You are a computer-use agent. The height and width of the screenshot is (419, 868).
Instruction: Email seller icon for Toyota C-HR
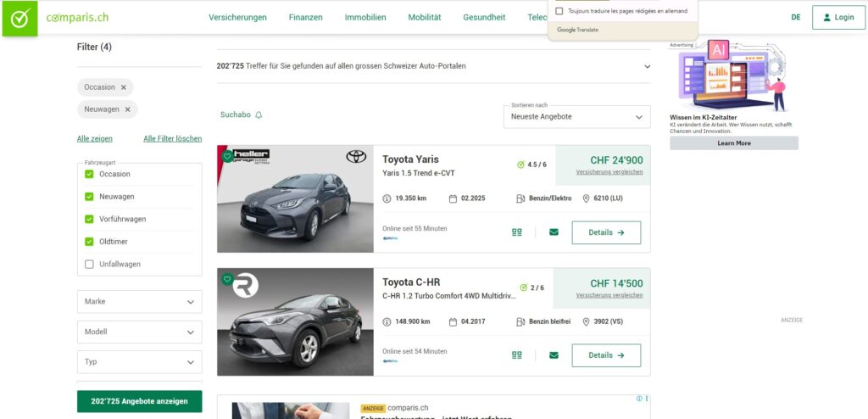click(x=554, y=355)
